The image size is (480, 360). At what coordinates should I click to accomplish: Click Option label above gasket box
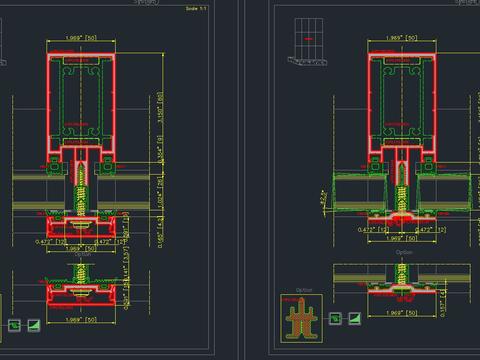tap(304, 290)
